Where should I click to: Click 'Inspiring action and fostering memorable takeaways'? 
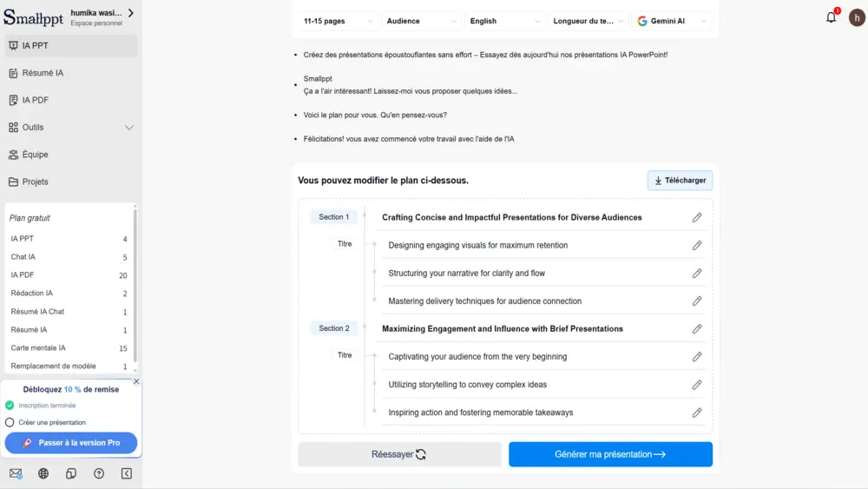click(x=481, y=413)
